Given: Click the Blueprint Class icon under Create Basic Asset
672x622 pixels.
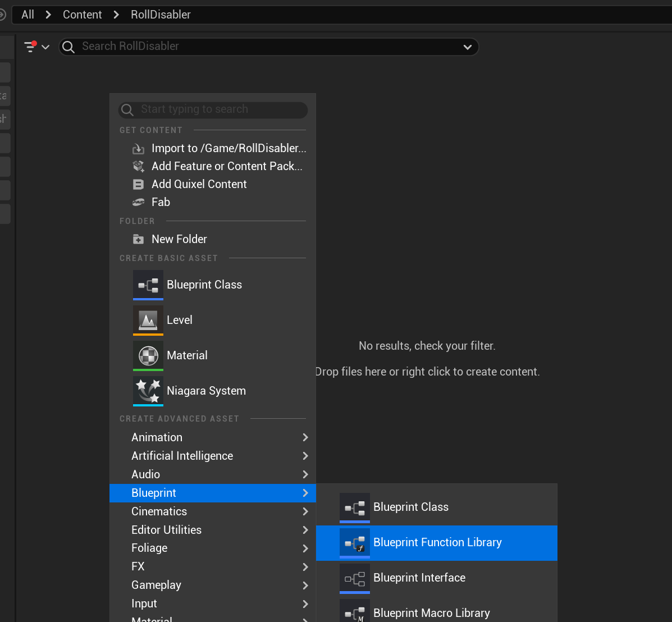Looking at the screenshot, I should click(x=148, y=285).
